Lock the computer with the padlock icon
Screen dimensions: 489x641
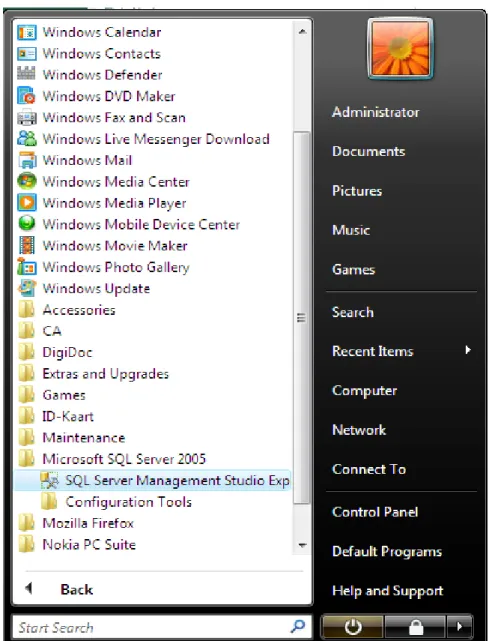pyautogui.click(x=415, y=626)
